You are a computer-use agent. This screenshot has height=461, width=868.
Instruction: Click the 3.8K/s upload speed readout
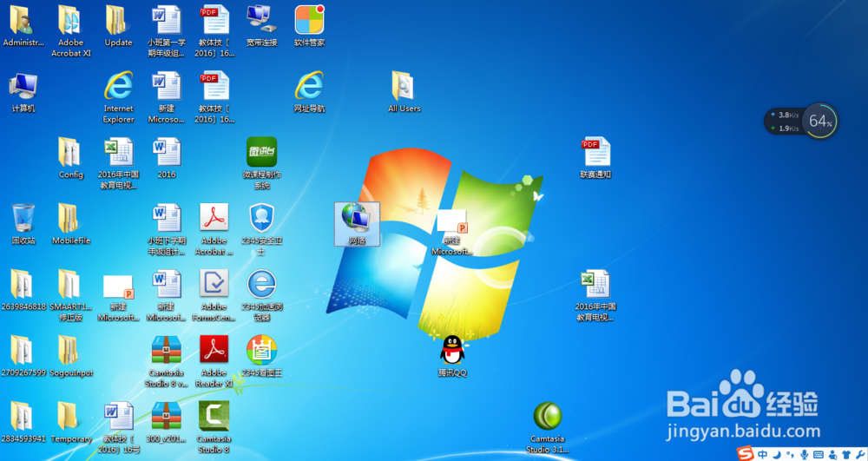785,115
